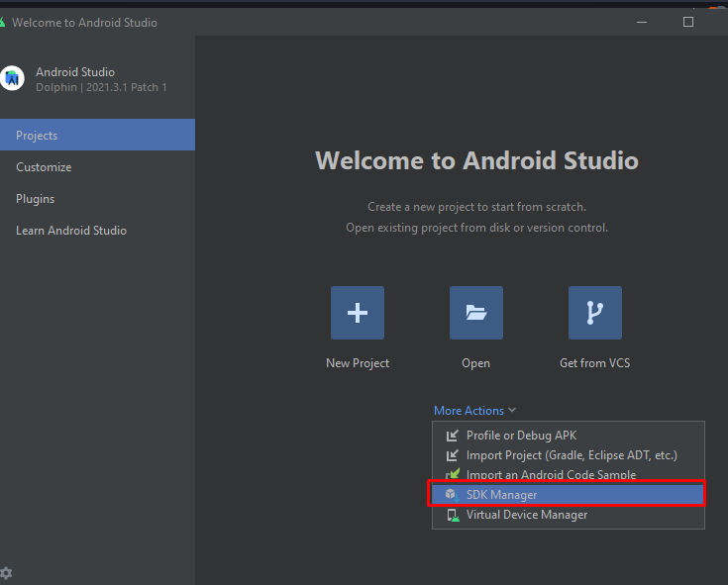Open the Plugins tab
This screenshot has height=585, width=728.
tap(36, 199)
